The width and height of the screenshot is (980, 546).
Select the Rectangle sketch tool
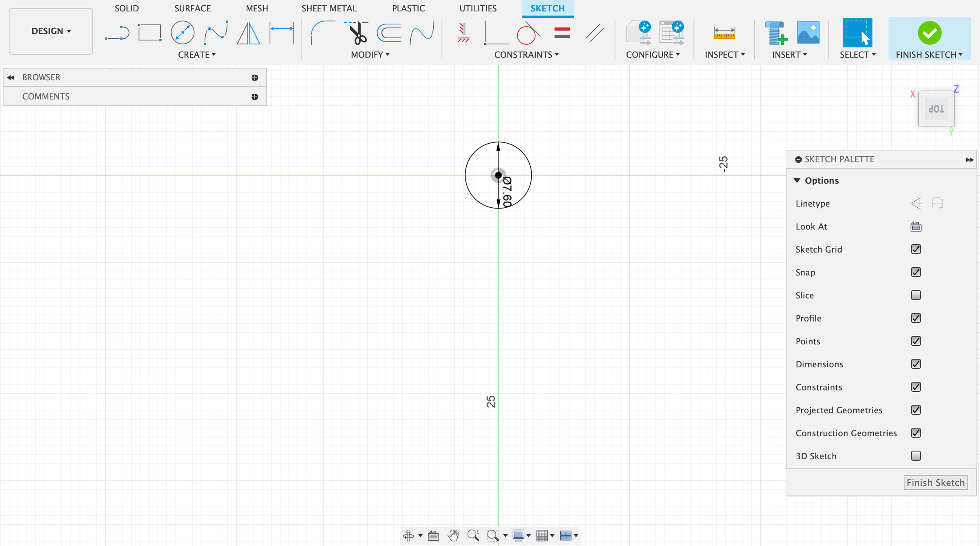click(149, 33)
